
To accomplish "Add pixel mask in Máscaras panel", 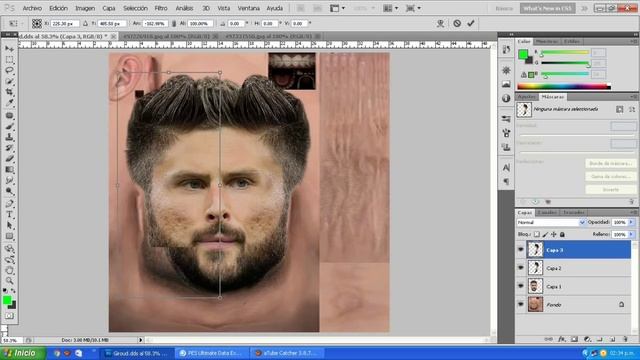I will (x=620, y=109).
